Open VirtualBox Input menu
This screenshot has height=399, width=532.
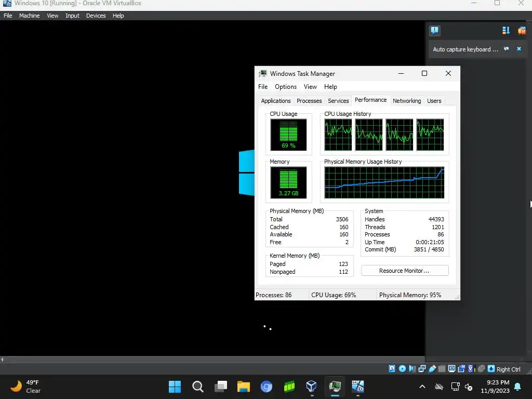[72, 16]
